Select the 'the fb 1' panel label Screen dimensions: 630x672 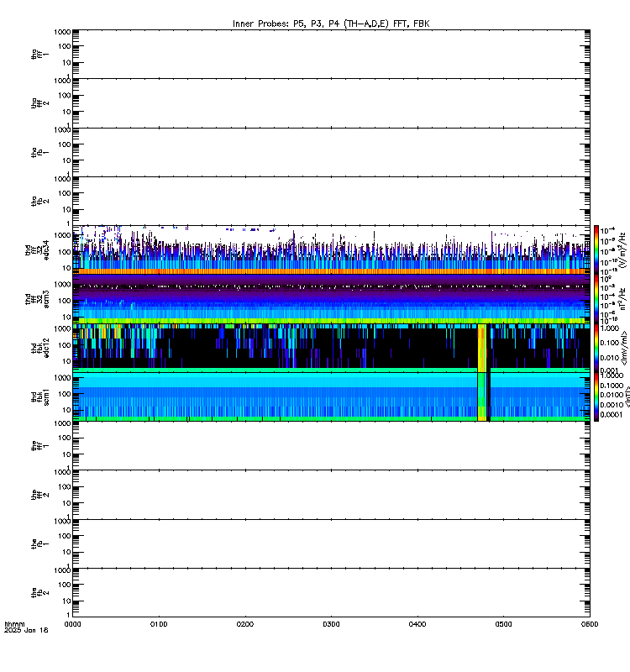(39, 544)
